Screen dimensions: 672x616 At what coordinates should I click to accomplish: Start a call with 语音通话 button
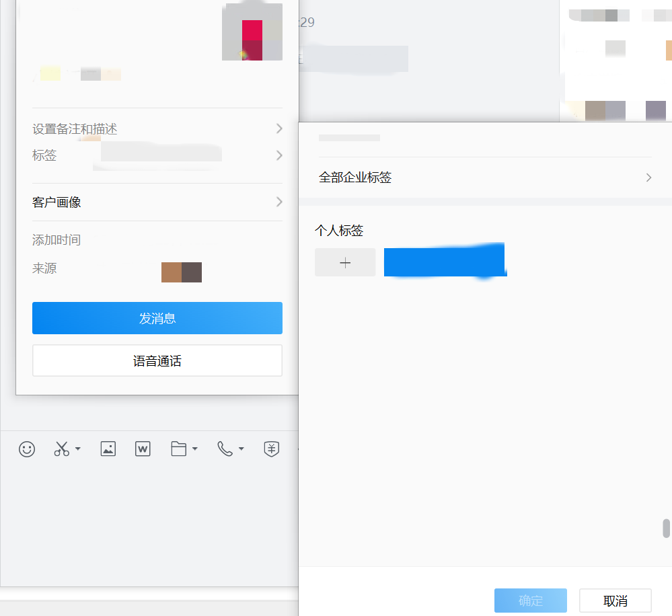coord(157,361)
